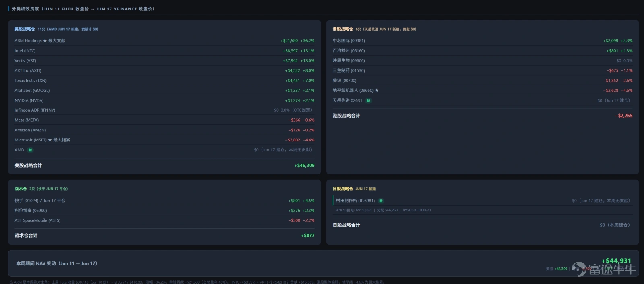
Task: Select the Alphabet (GOOGL) row label
Action: [x=32, y=91]
